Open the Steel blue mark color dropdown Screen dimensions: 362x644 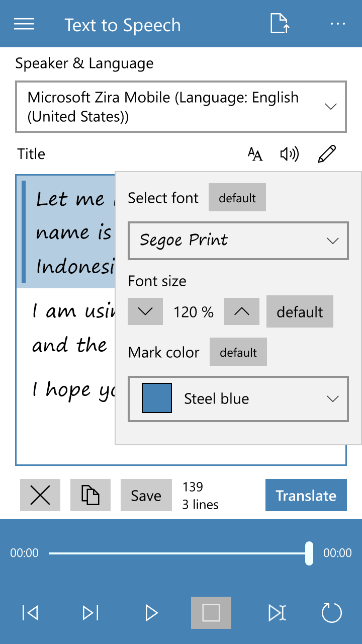(x=238, y=398)
